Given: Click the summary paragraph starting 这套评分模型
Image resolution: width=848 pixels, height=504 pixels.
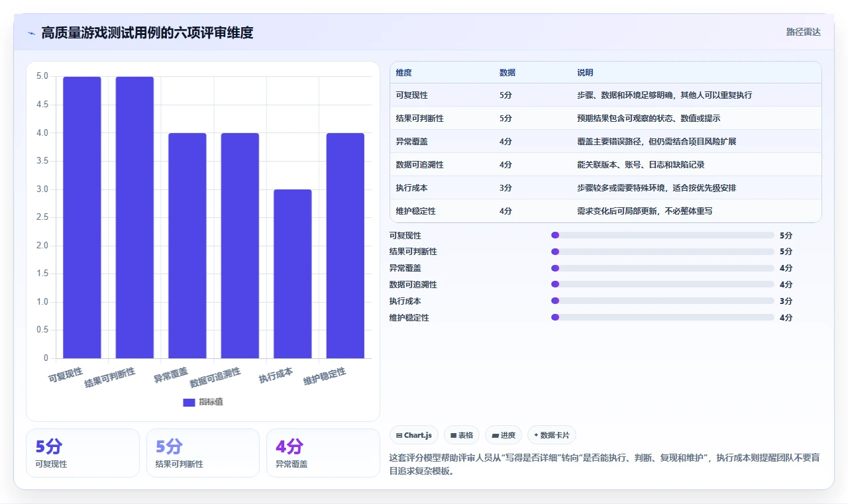Looking at the screenshot, I should tap(604, 465).
